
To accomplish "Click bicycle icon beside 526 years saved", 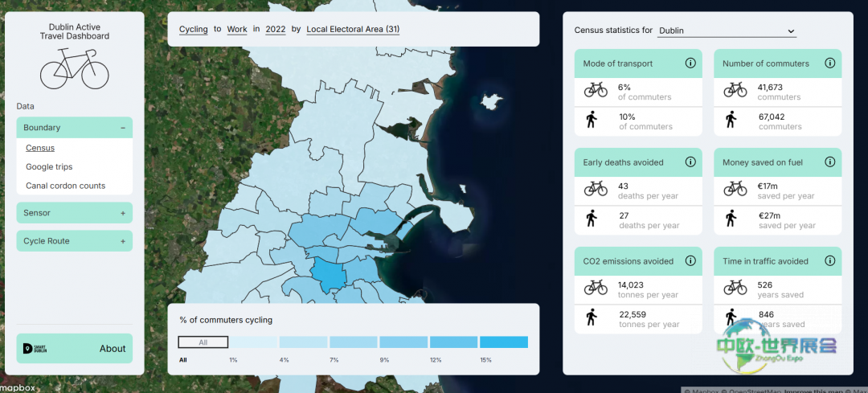I will 735,289.
